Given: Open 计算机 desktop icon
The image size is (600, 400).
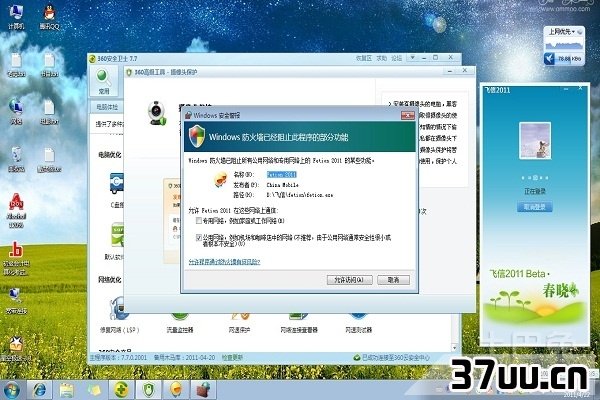Looking at the screenshot, I should [16, 17].
